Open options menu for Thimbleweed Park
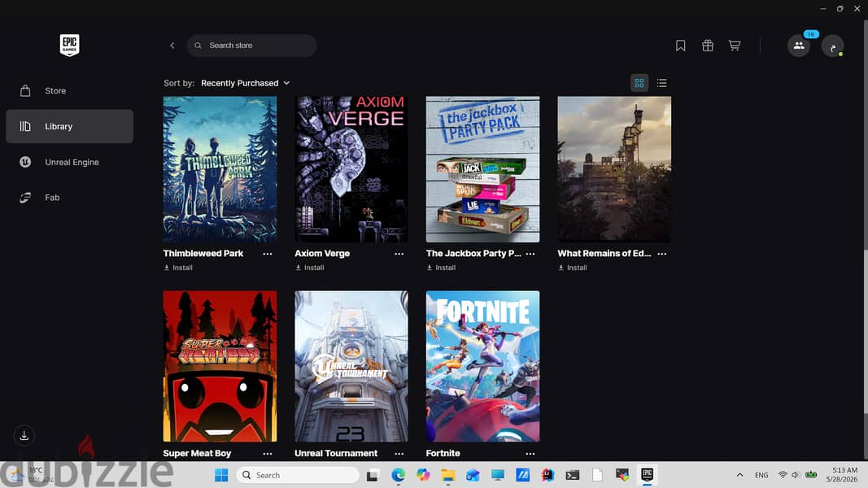868x488 pixels. pos(268,254)
